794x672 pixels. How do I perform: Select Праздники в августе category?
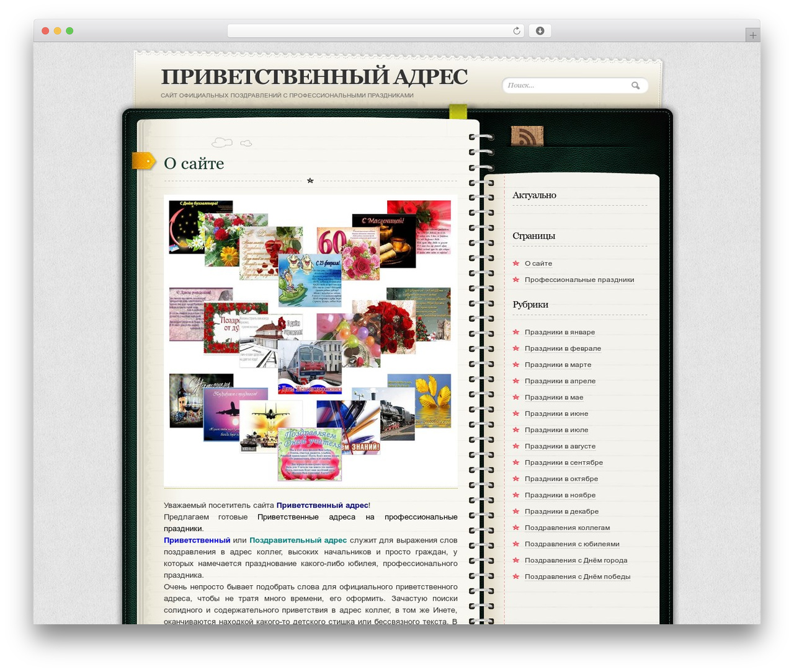pyautogui.click(x=560, y=446)
